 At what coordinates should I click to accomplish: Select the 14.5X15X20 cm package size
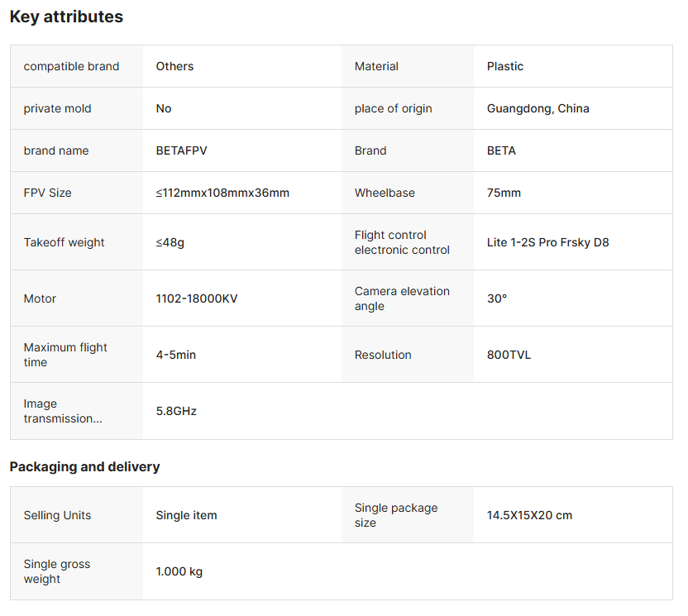coord(529,515)
